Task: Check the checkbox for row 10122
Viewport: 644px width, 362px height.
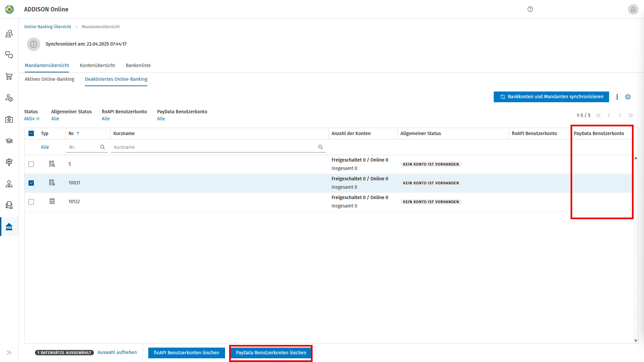Action: click(31, 202)
